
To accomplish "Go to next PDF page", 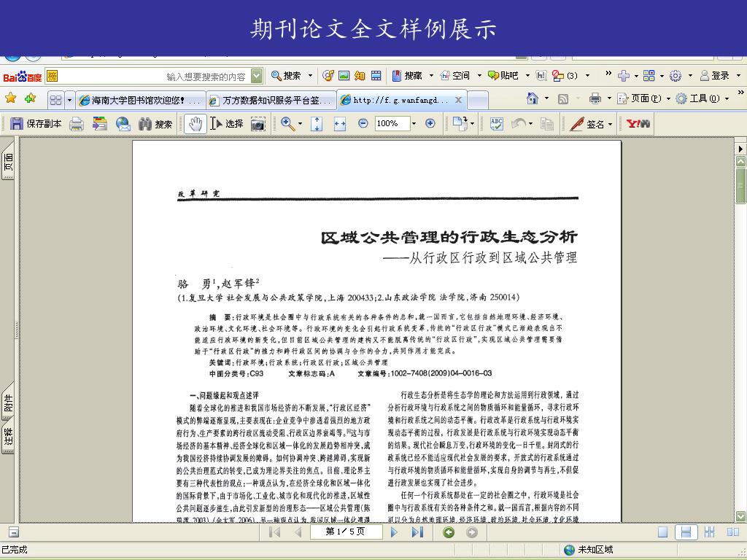I will point(394,532).
